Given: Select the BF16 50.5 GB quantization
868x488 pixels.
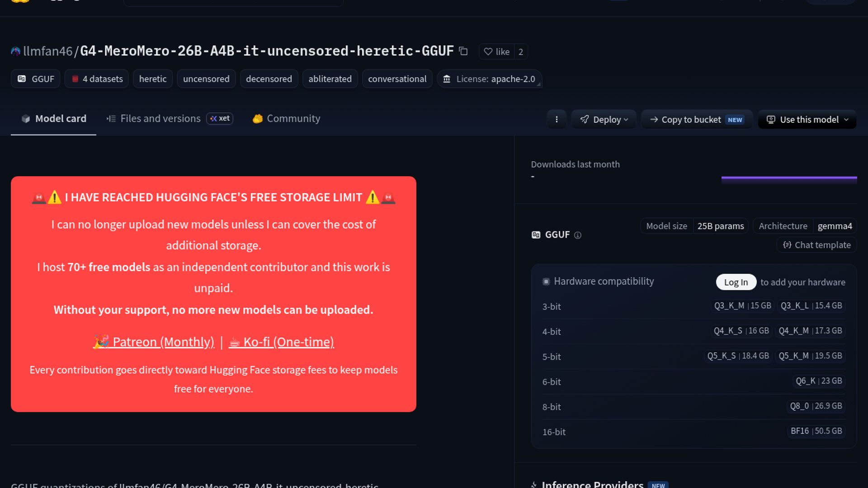Looking at the screenshot, I should coord(816,431).
